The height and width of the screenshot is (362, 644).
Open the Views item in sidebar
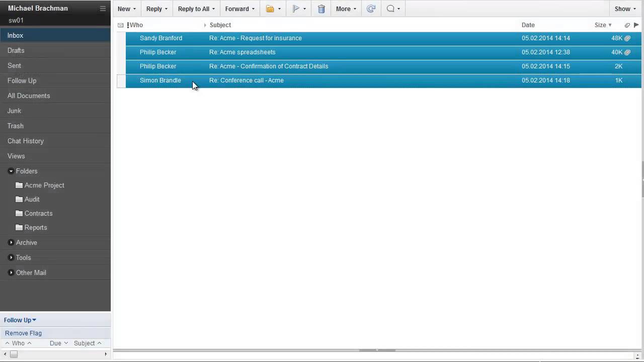(x=55, y=156)
